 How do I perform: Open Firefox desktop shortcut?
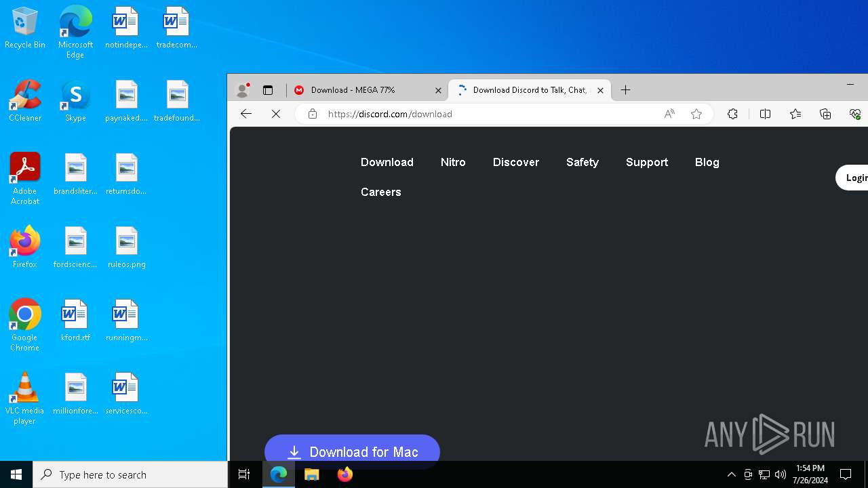click(x=25, y=248)
